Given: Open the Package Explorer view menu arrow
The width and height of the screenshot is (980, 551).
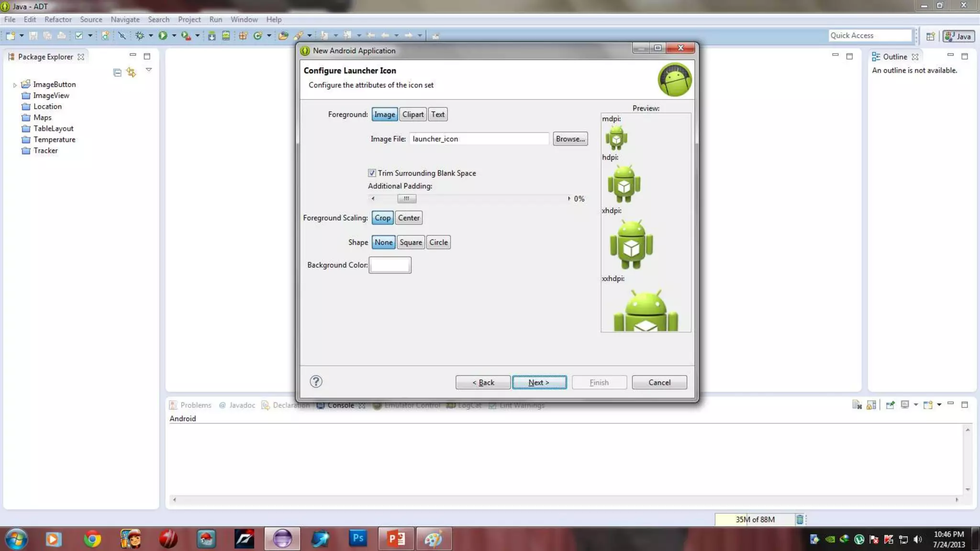Looking at the screenshot, I should click(x=149, y=70).
